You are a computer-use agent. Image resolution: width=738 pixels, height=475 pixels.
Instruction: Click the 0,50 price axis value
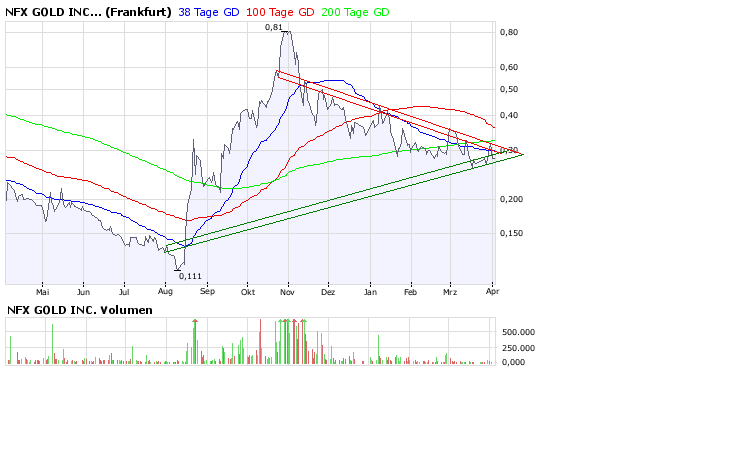(509, 89)
